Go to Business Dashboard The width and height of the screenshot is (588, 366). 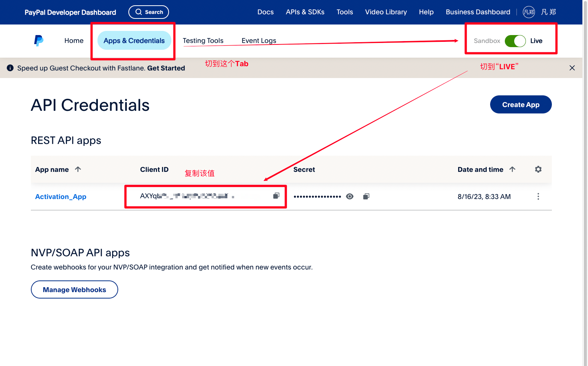pos(478,12)
